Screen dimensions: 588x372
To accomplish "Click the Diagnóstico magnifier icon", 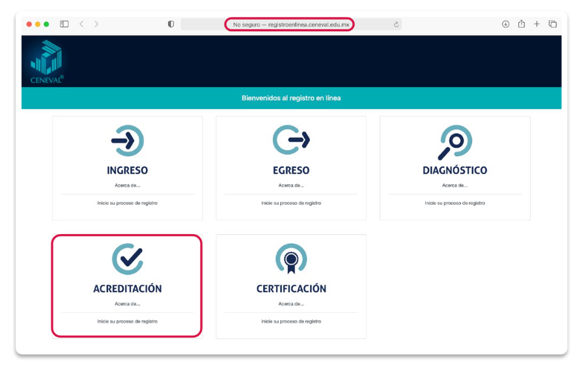I will [x=455, y=141].
